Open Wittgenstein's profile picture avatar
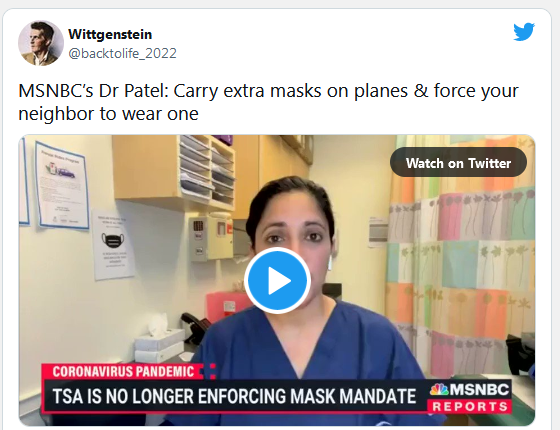The width and height of the screenshot is (560, 430). pos(41,43)
